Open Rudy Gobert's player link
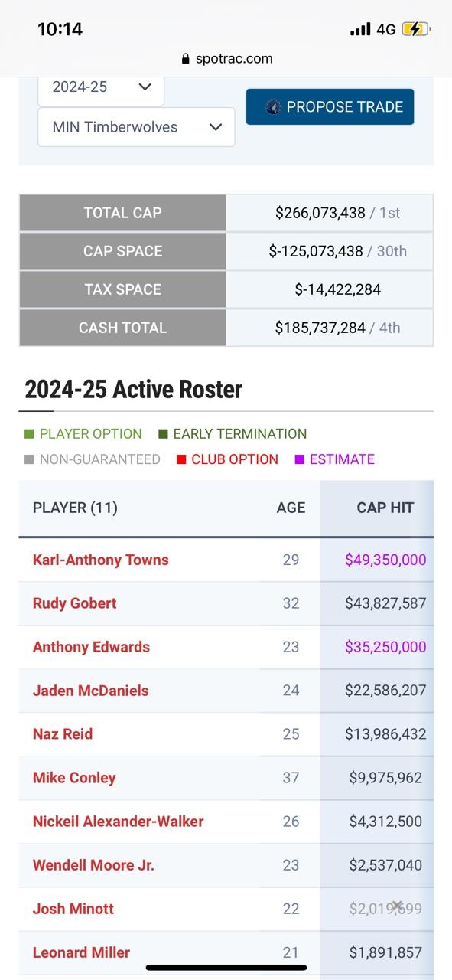 (x=75, y=603)
